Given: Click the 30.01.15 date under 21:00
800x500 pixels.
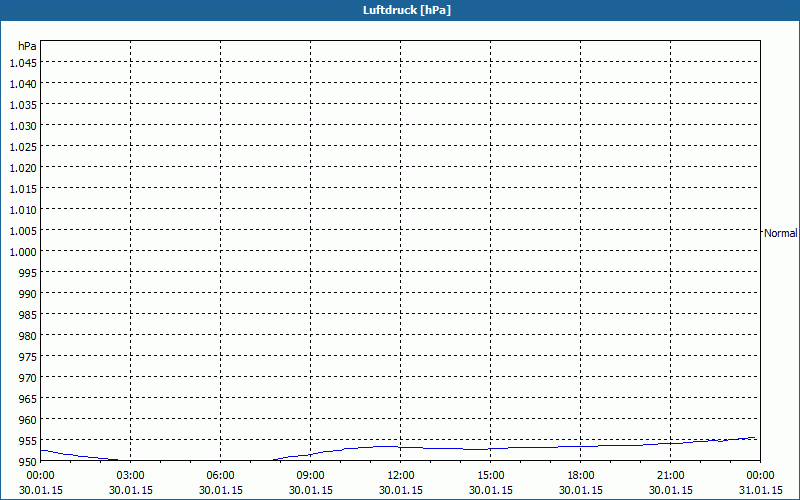Looking at the screenshot, I should coord(670,490).
